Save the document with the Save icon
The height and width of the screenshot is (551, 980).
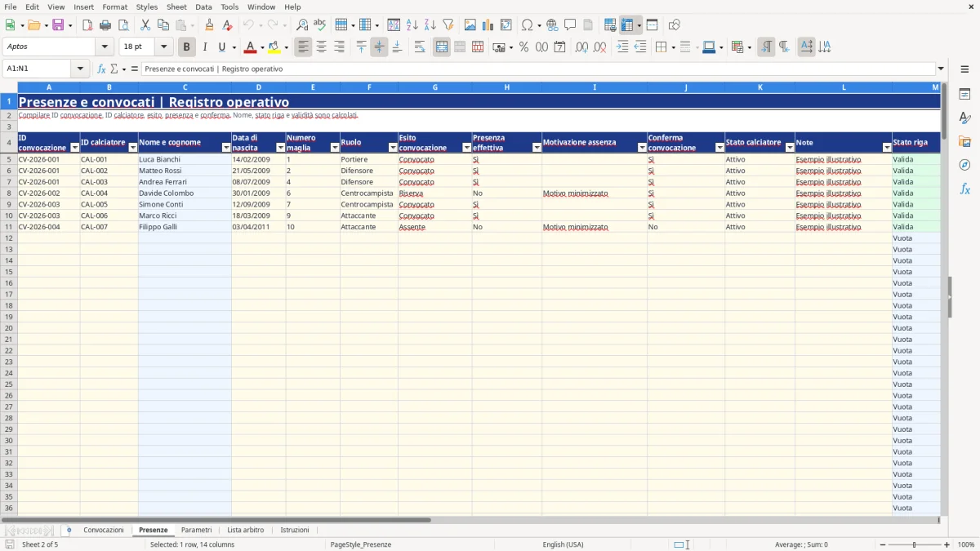[58, 25]
